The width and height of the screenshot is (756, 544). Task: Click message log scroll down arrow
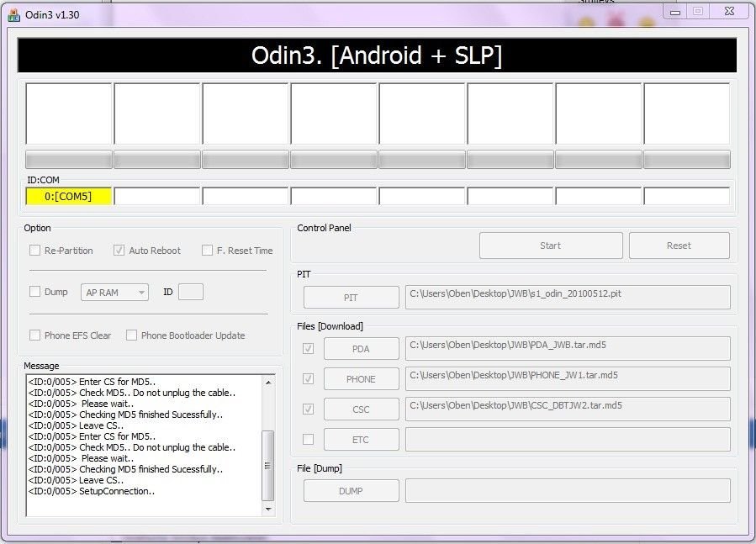(268, 510)
